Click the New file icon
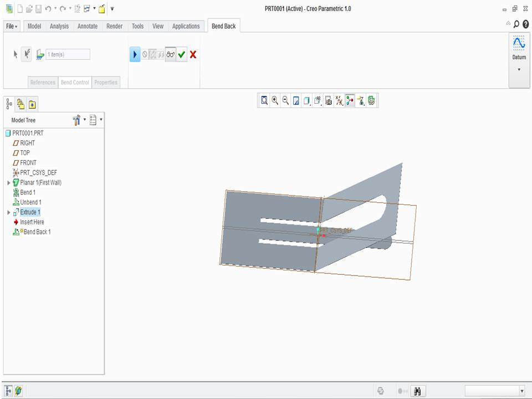Image resolution: width=532 pixels, height=399 pixels. (20, 9)
